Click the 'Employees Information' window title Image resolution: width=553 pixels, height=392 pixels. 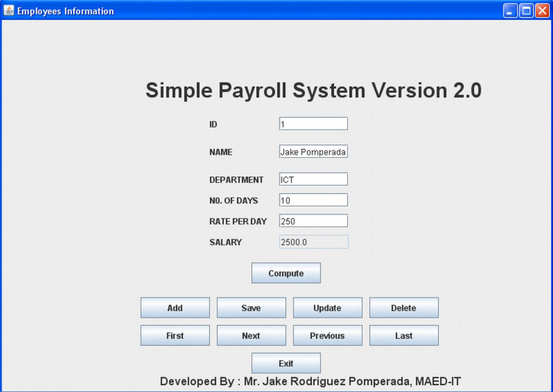point(66,11)
